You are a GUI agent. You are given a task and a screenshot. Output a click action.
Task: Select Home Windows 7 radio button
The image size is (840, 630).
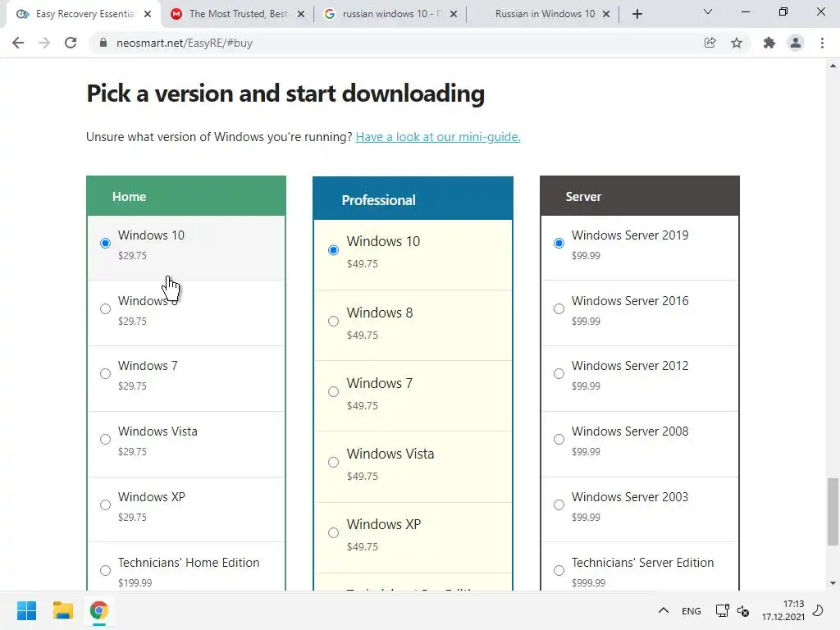tap(106, 373)
